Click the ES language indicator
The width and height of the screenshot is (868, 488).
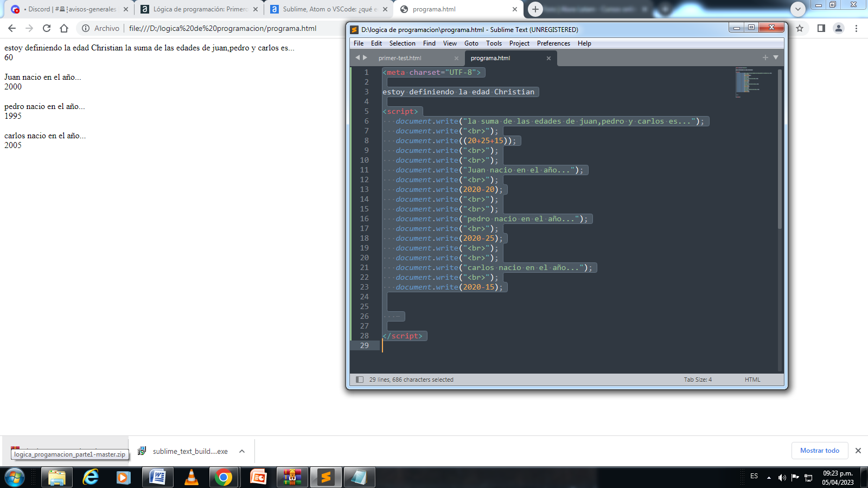[754, 476]
